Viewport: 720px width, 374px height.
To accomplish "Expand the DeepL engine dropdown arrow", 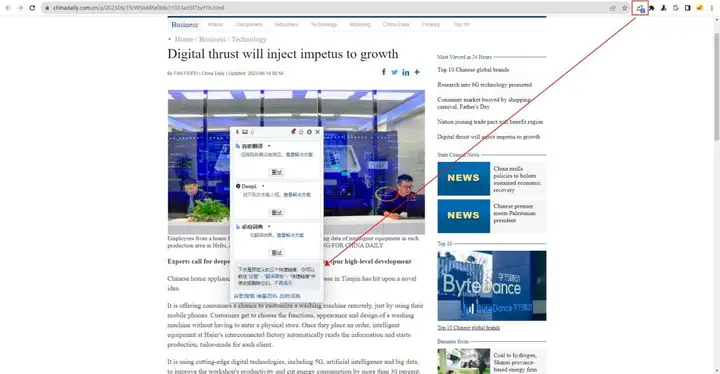I will (x=263, y=186).
